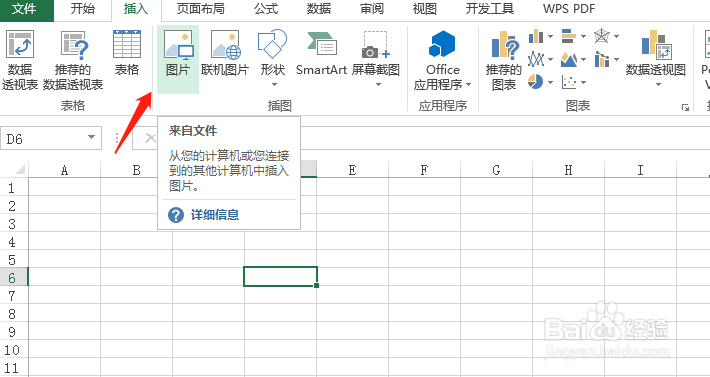This screenshot has height=377, width=710.
Task: Select row 4 header
Action: [x=14, y=241]
